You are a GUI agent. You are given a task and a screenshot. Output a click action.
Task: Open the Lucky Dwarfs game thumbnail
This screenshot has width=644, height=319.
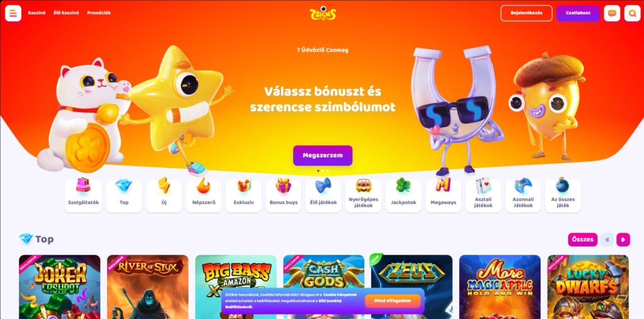[588, 287]
